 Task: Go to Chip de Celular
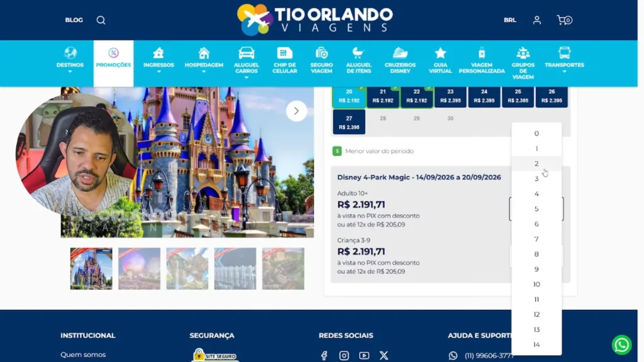point(285,60)
